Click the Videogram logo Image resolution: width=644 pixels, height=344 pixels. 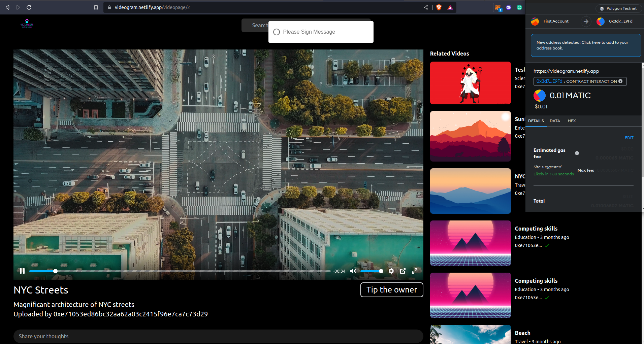27,24
